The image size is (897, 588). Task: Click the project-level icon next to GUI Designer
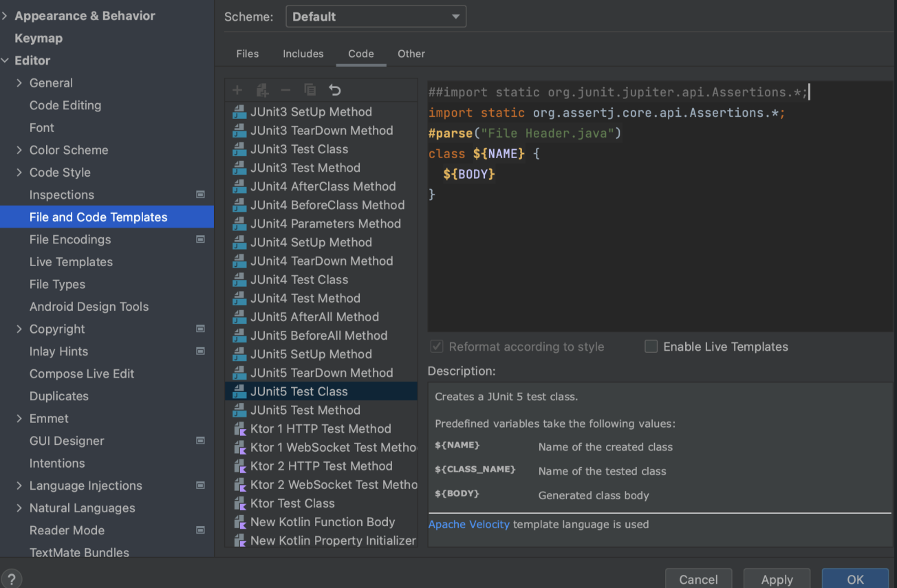click(200, 441)
